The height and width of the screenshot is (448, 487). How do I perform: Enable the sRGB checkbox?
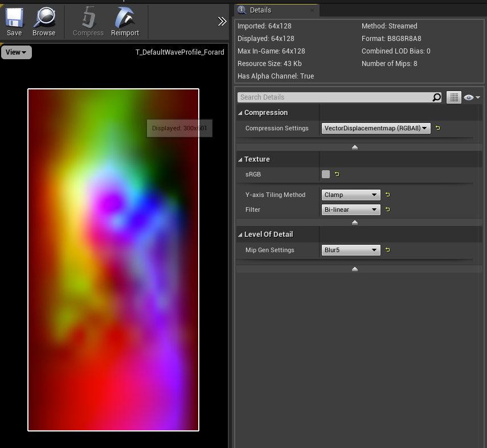coord(326,174)
